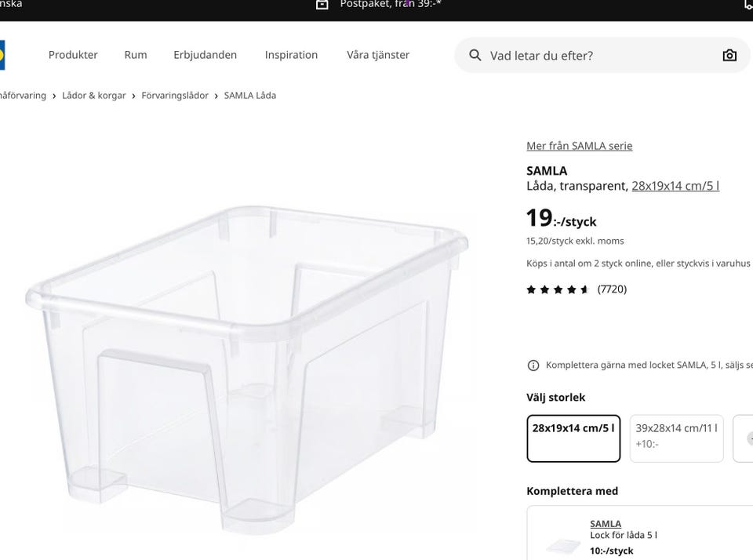Open Våra tjänster menu

(x=378, y=55)
